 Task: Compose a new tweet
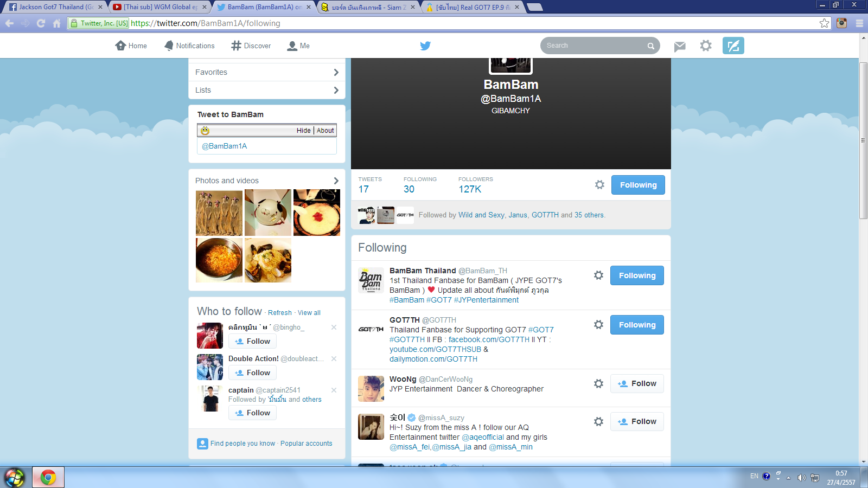[733, 46]
